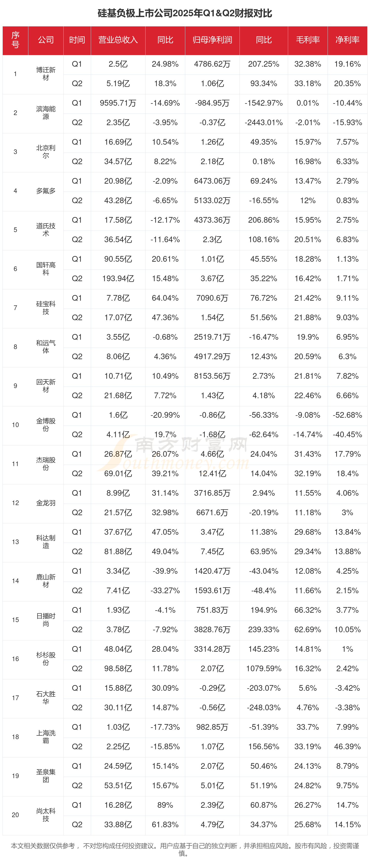Select company name 博迁新材

(46, 74)
